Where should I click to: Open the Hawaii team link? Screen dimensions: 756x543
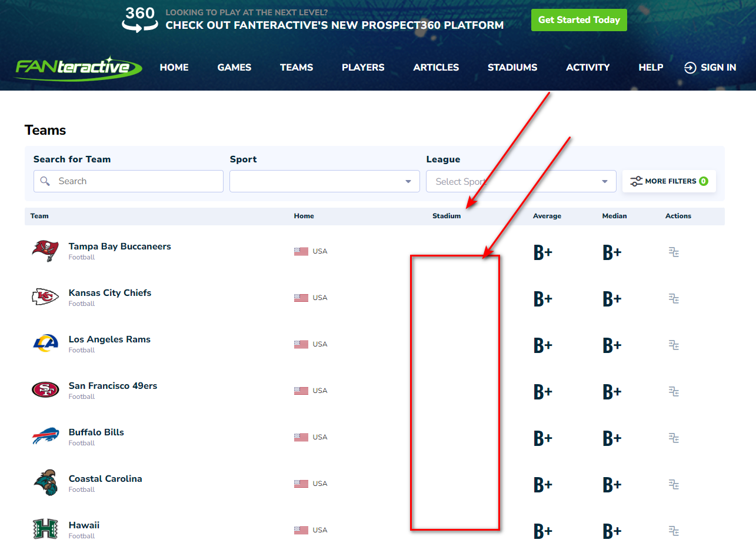click(x=84, y=525)
